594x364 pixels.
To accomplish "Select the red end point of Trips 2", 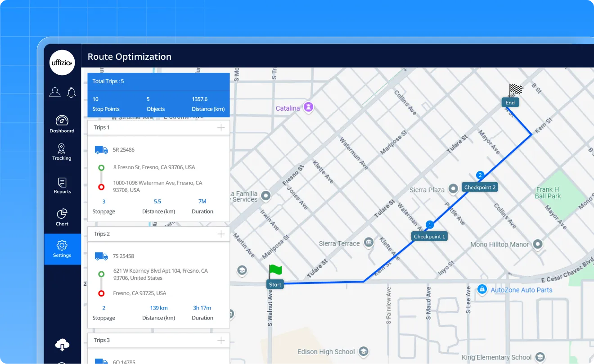I will pos(100,293).
